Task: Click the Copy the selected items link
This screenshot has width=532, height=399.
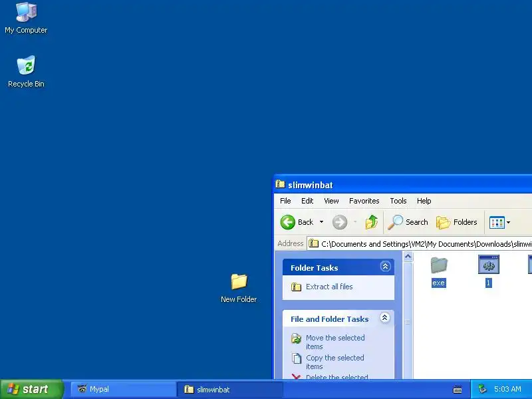Action: click(x=335, y=362)
